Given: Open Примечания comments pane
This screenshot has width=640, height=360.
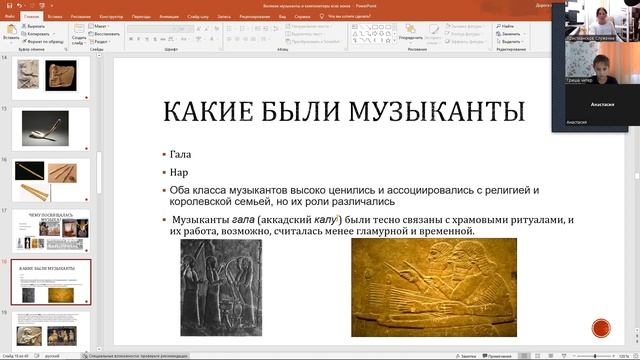Looking at the screenshot, I should (x=497, y=356).
